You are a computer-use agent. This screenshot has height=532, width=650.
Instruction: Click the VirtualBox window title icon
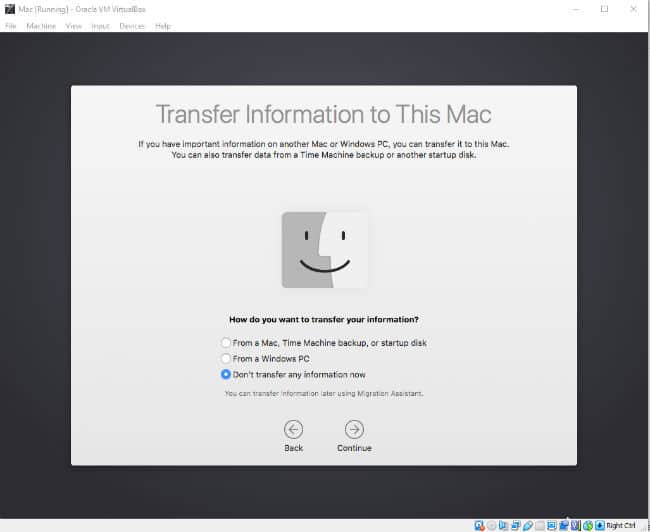click(x=9, y=9)
